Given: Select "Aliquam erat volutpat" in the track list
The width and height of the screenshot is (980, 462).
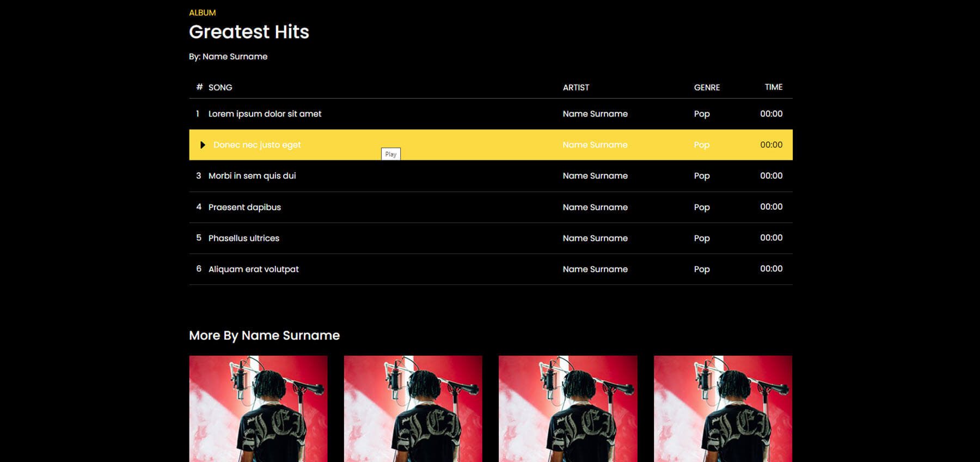Looking at the screenshot, I should pyautogui.click(x=253, y=269).
